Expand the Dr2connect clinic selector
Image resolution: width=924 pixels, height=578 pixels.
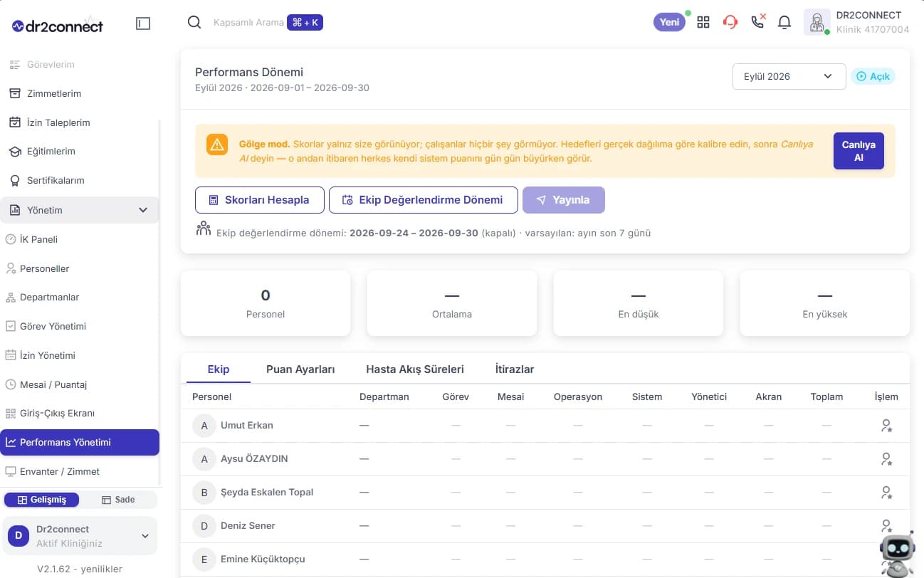tap(80, 536)
